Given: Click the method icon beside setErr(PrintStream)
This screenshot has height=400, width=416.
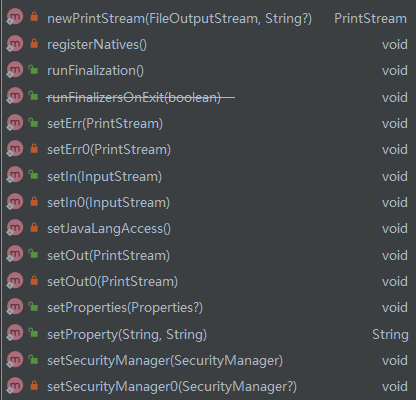Looking at the screenshot, I should pos(15,122).
